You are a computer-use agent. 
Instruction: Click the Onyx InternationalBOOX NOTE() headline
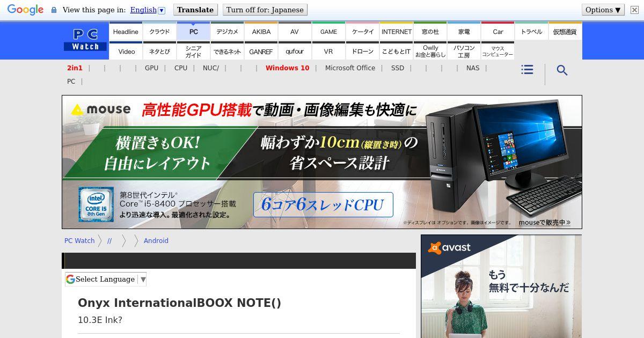(x=179, y=303)
